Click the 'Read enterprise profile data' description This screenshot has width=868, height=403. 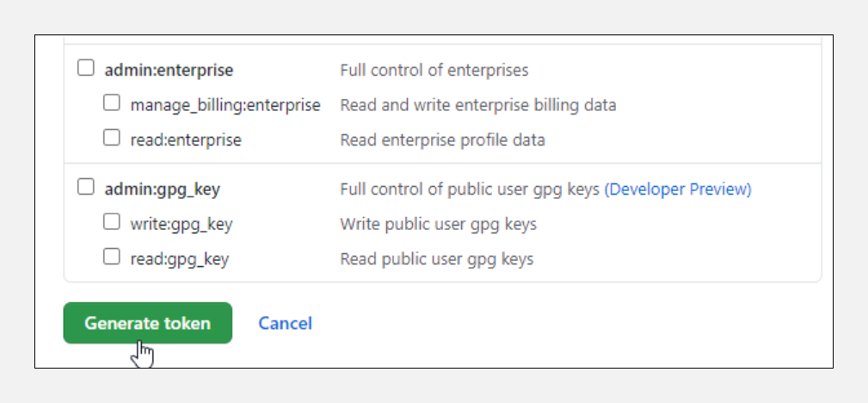click(442, 139)
